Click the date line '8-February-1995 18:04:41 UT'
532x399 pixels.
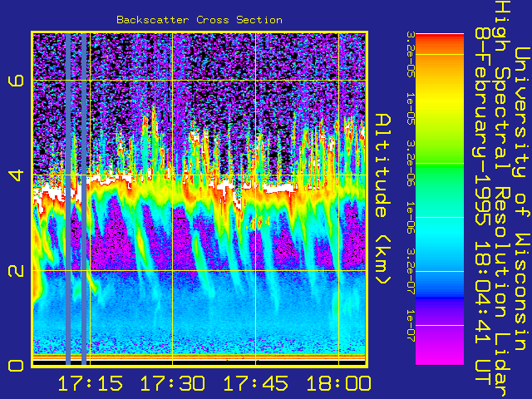pos(483,206)
